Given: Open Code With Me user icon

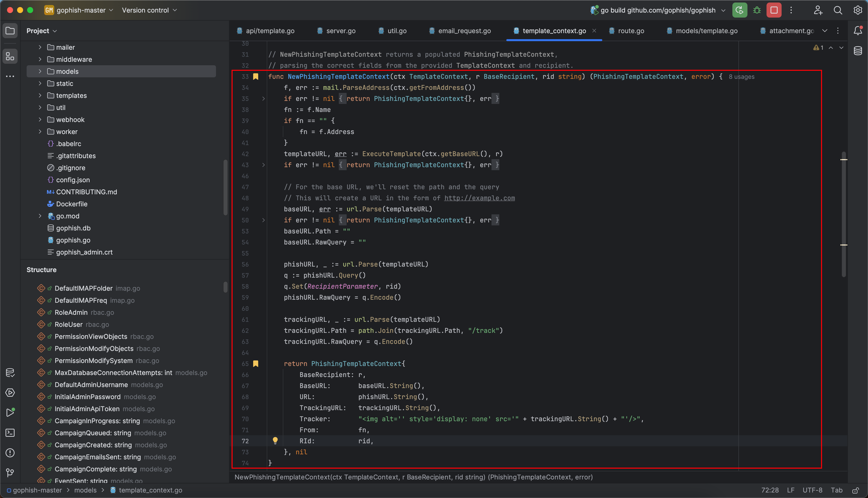Looking at the screenshot, I should click(818, 10).
